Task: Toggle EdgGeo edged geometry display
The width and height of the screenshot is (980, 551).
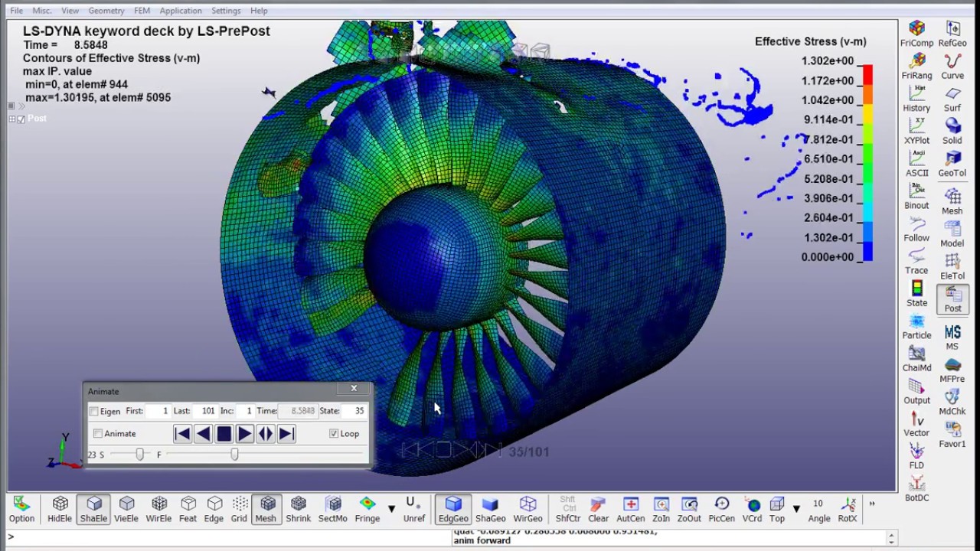Action: tap(453, 510)
